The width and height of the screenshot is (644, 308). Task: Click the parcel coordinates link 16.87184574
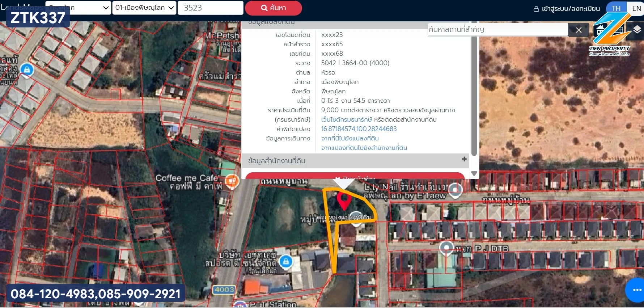click(359, 129)
